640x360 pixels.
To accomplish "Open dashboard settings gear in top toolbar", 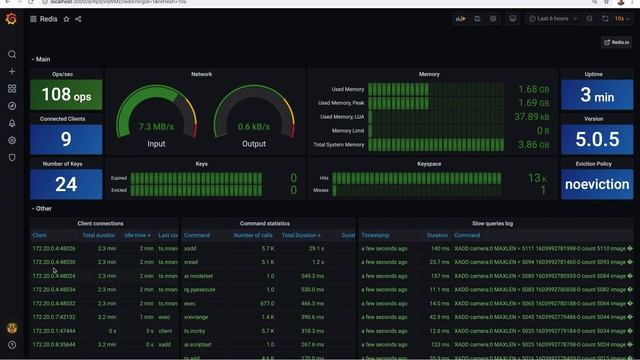I will point(493,19).
